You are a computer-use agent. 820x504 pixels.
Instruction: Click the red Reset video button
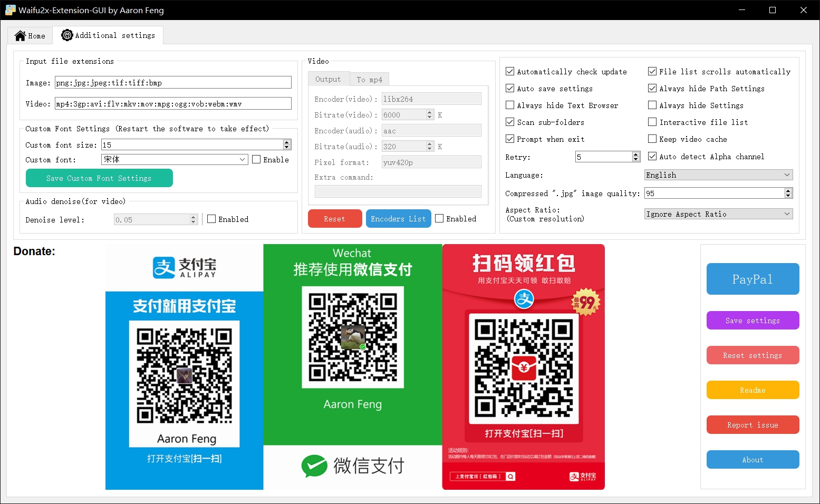(x=335, y=219)
